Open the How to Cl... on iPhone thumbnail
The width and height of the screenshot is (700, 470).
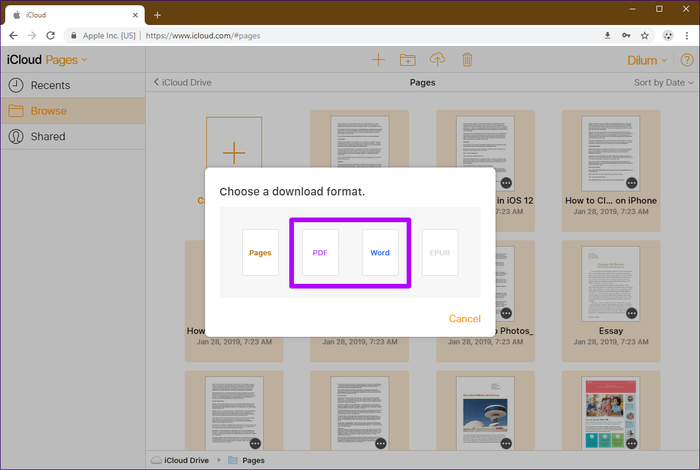coord(611,153)
